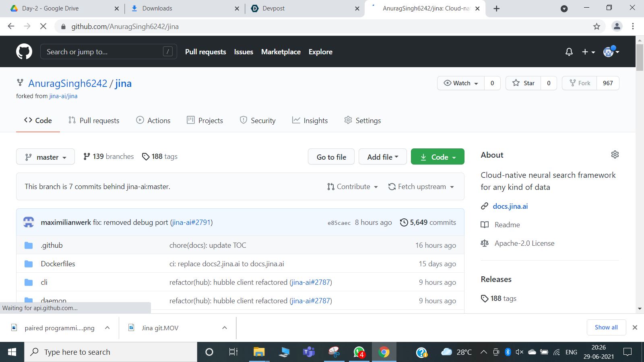Open the Chrome profile avatar
The height and width of the screenshot is (362, 644).
pos(617,27)
